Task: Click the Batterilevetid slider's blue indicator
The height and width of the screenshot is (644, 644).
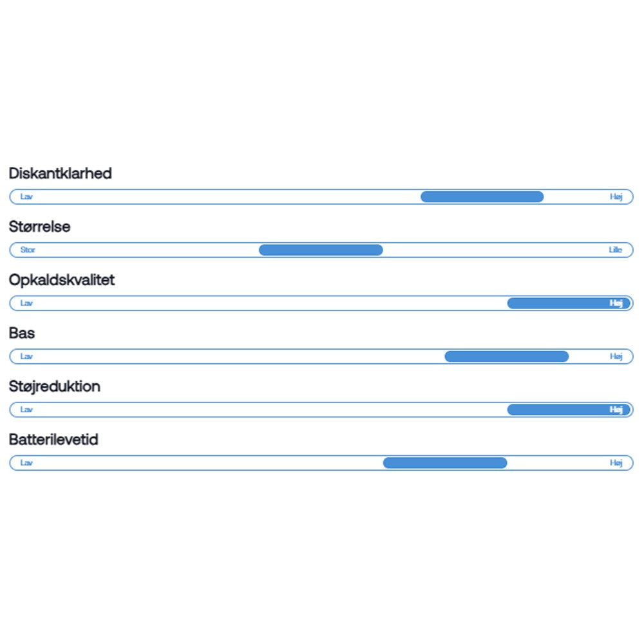Action: point(445,463)
